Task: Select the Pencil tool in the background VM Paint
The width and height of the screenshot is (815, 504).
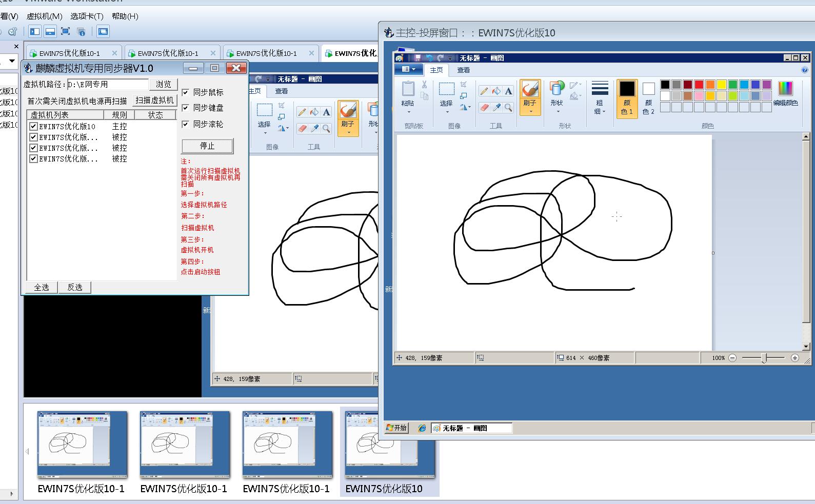Action: click(302, 112)
